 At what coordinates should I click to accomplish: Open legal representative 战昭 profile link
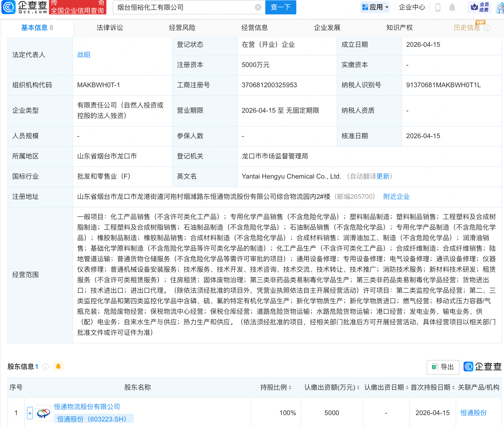point(83,55)
